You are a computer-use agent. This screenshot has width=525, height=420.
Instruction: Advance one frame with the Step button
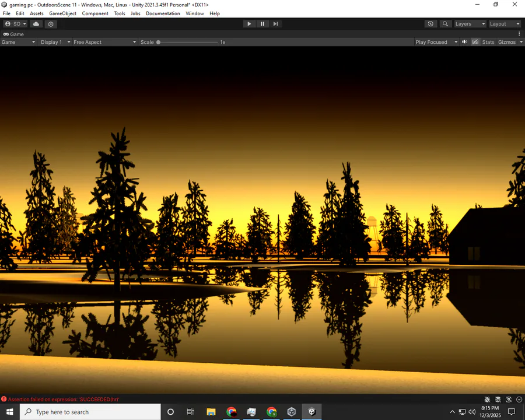click(275, 24)
